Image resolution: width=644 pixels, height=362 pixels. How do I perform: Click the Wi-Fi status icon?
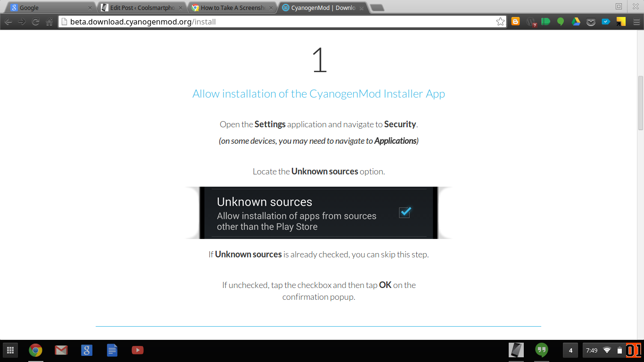[607, 350]
